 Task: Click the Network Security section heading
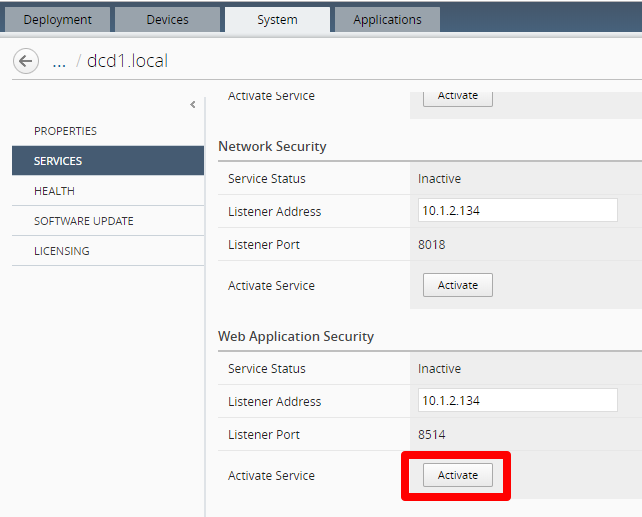(272, 146)
